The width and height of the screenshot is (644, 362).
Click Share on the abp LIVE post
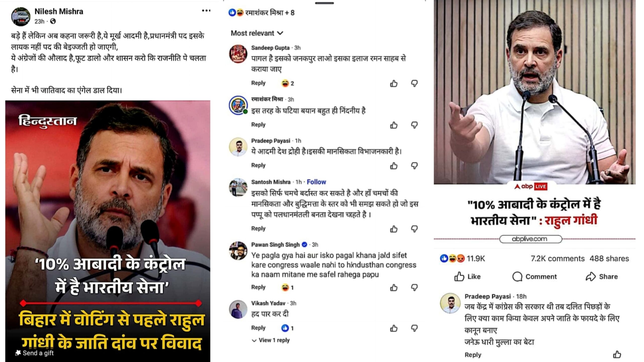pos(601,277)
